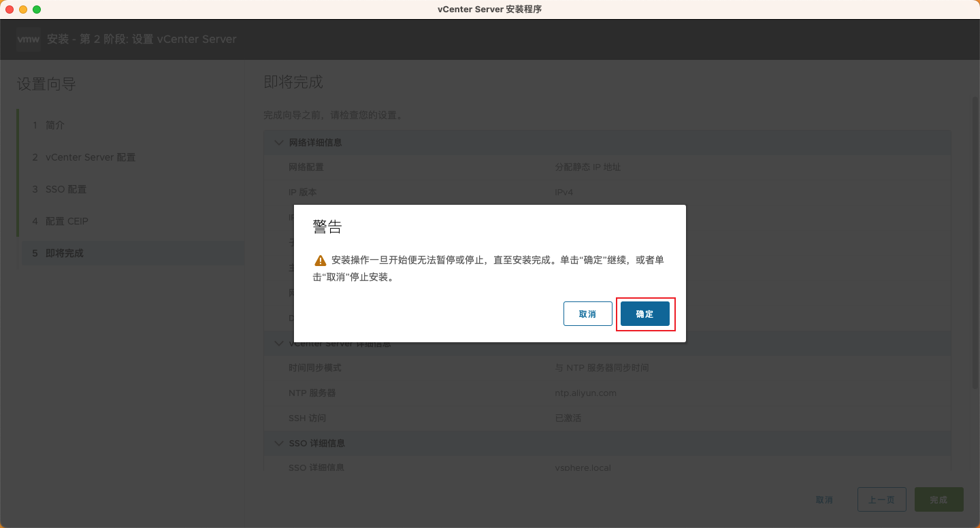Click the IP 版本 label

[x=303, y=192]
